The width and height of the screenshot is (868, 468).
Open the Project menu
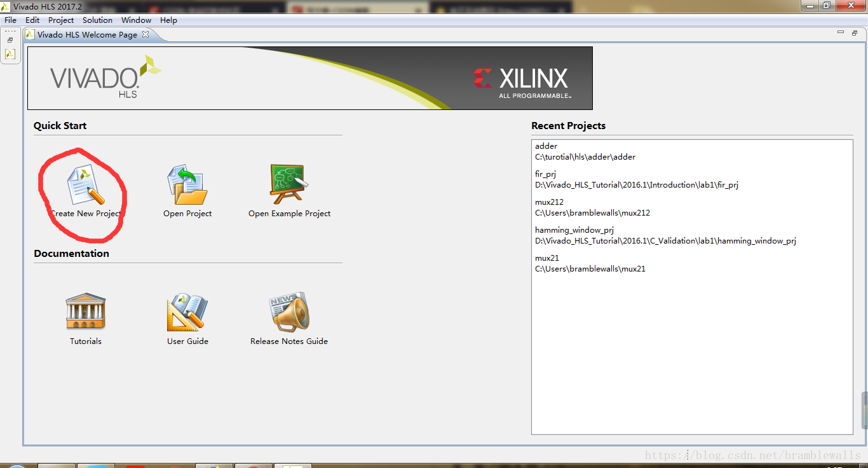click(60, 20)
